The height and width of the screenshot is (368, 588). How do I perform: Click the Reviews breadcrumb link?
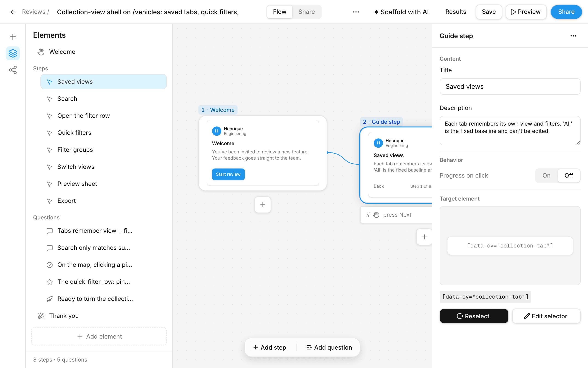pos(34,12)
